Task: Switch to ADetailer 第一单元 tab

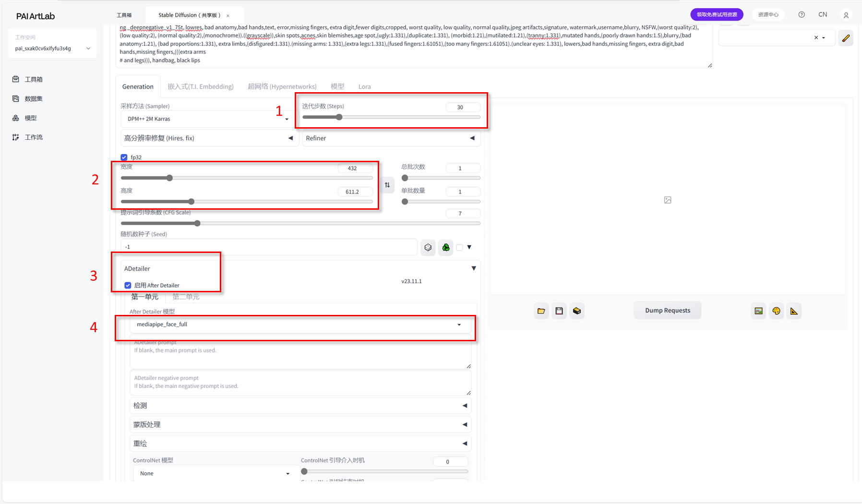Action: pyautogui.click(x=145, y=297)
